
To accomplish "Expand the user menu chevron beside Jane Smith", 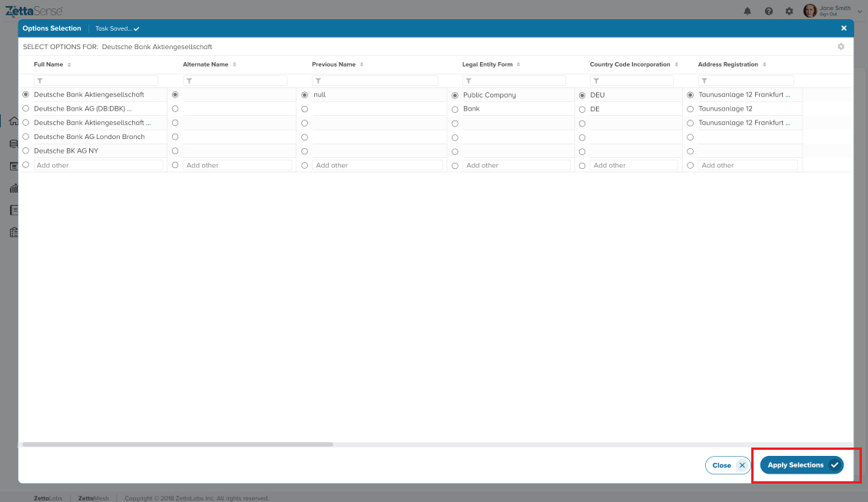I will point(860,11).
